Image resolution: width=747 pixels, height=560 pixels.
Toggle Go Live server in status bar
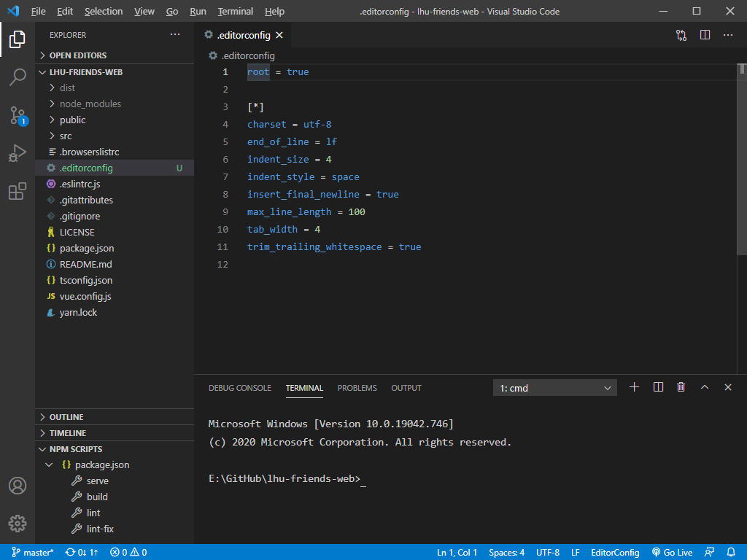pos(672,552)
